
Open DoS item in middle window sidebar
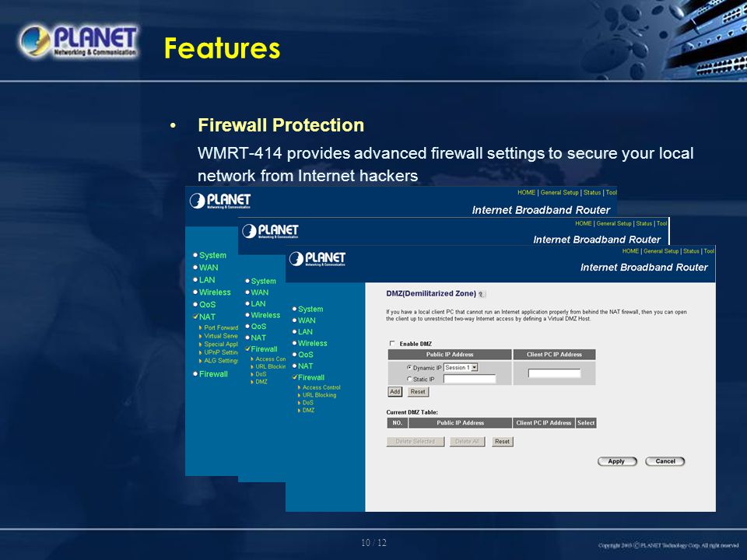click(261, 374)
